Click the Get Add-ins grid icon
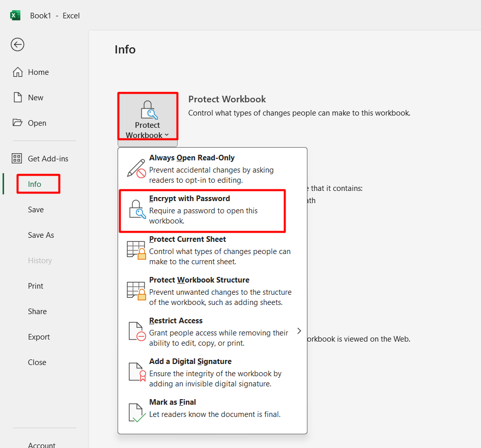This screenshot has height=448, width=481. pos(17,159)
